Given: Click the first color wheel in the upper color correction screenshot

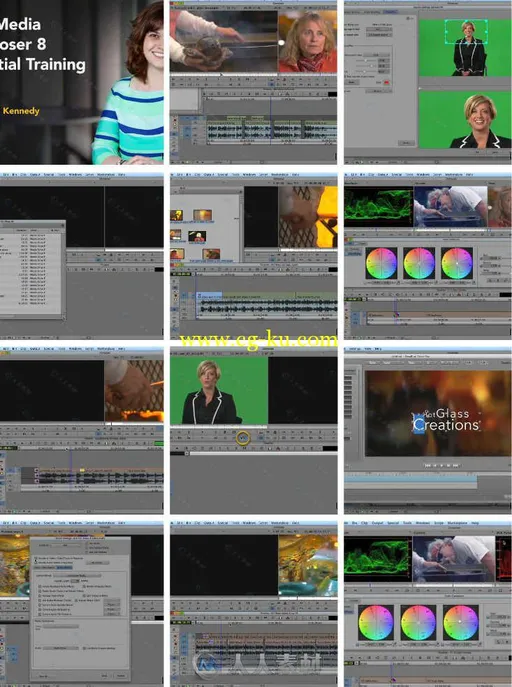Looking at the screenshot, I should pyautogui.click(x=381, y=263).
